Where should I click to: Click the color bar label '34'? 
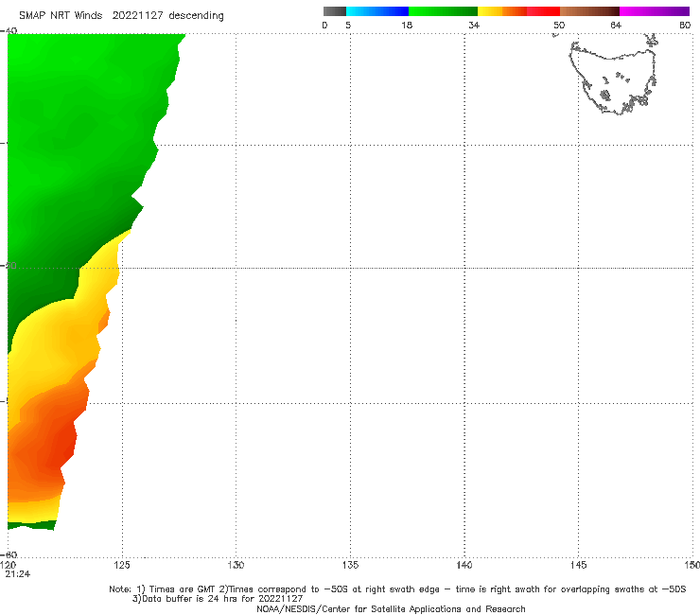pos(474,25)
